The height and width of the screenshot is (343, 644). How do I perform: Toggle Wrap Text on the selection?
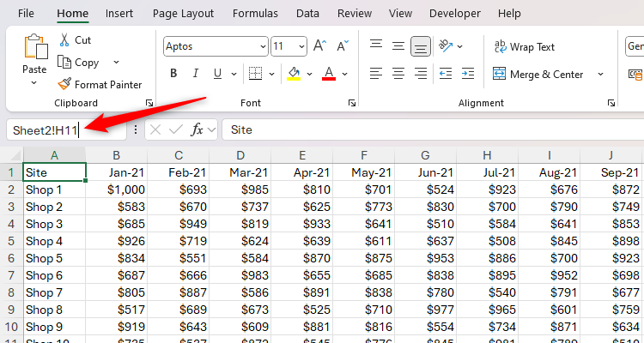524,46
